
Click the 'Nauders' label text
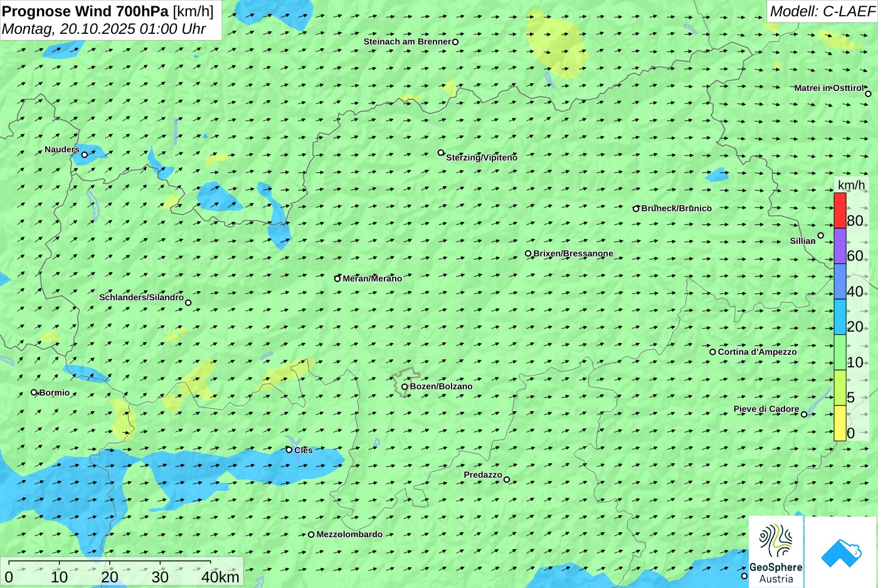pos(62,150)
